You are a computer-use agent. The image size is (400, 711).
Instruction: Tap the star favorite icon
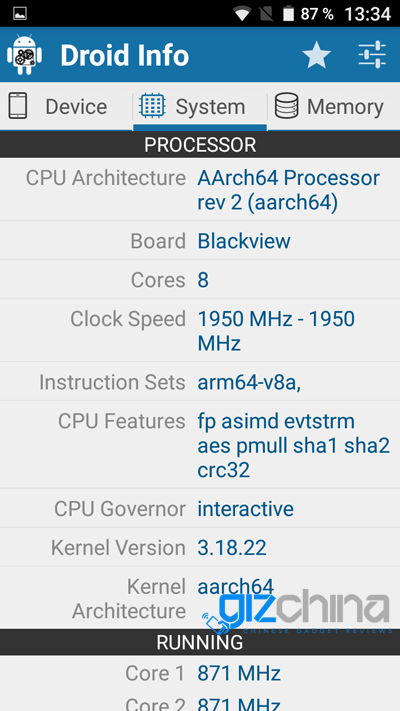317,55
